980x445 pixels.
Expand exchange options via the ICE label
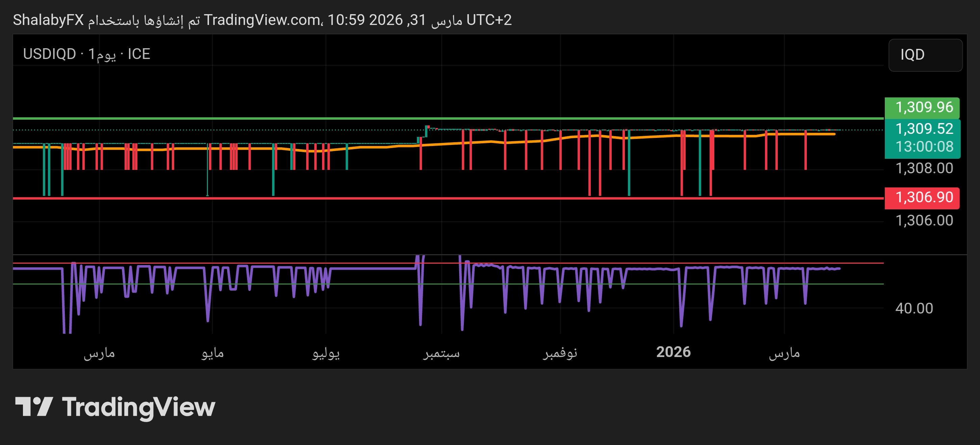pyautogui.click(x=138, y=54)
